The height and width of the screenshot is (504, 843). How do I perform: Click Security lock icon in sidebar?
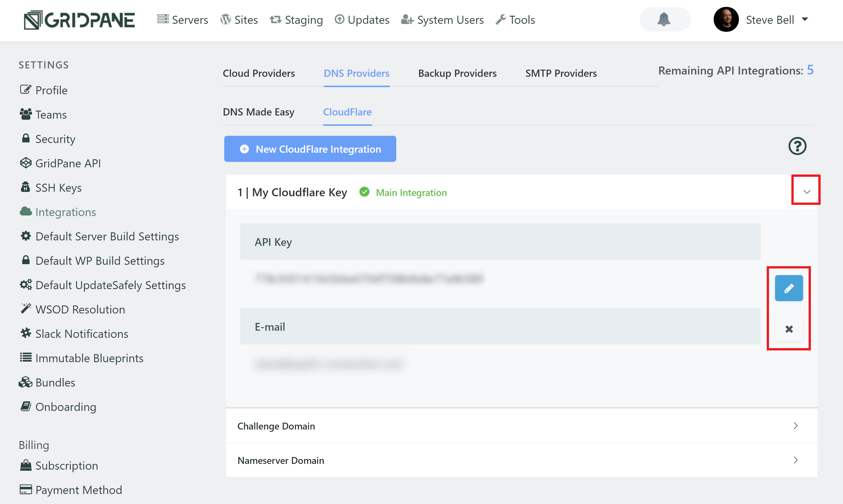click(x=26, y=138)
